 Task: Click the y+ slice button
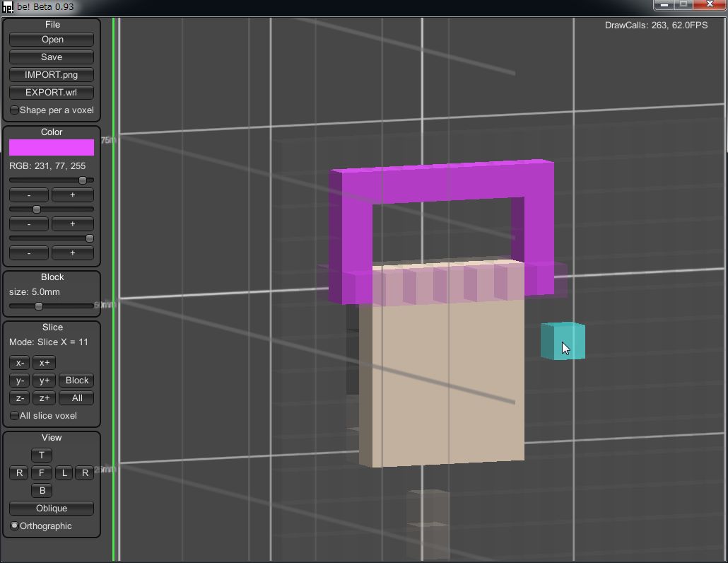pos(44,381)
